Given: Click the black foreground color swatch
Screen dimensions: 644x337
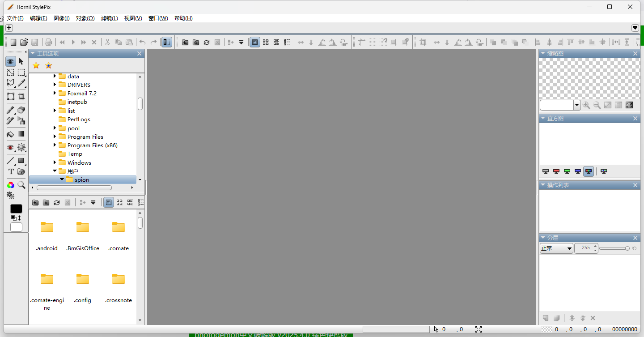Looking at the screenshot, I should [x=16, y=209].
